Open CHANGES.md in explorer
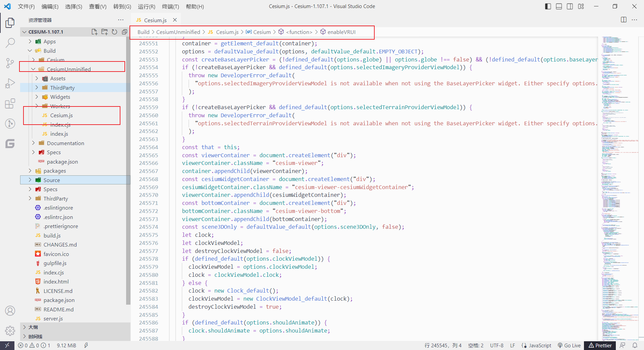 (x=60, y=245)
